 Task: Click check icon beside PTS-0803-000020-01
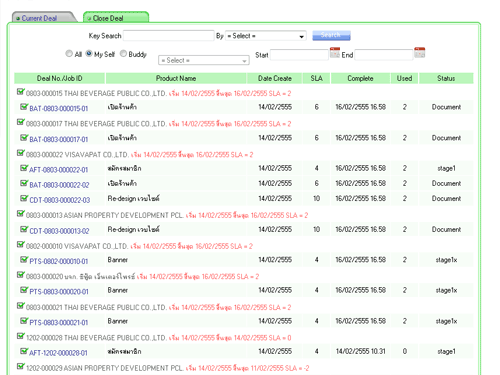click(24, 290)
